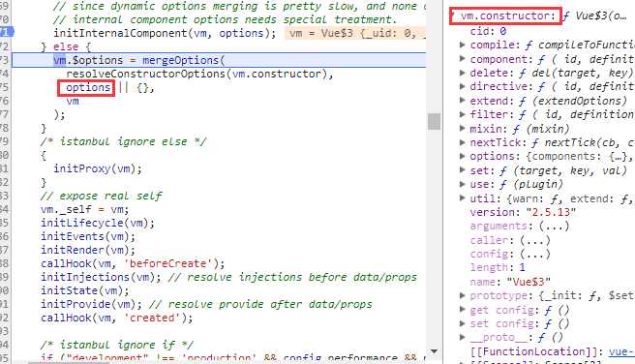635x364 pixels.
Task: Evaluate the caller (...) getter
Action: 535,240
